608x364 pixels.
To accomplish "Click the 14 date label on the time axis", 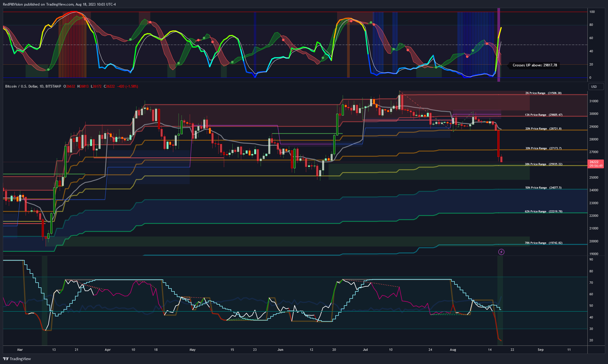I will [490, 350].
